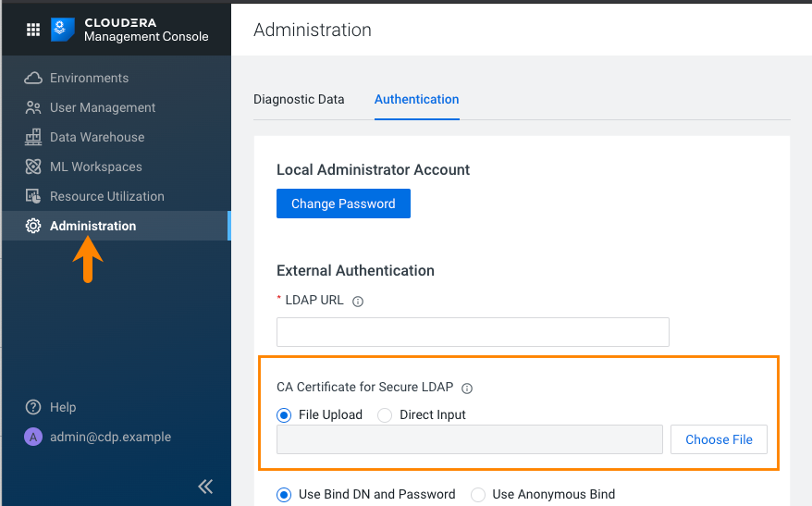Open the admin@cdp.example user menu
The width and height of the screenshot is (812, 506).
coord(97,438)
